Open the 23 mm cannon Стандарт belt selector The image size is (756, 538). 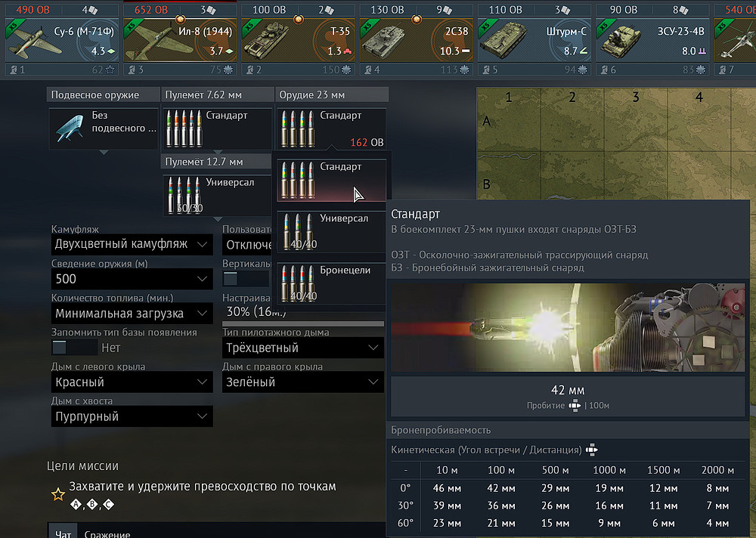pyautogui.click(x=332, y=128)
